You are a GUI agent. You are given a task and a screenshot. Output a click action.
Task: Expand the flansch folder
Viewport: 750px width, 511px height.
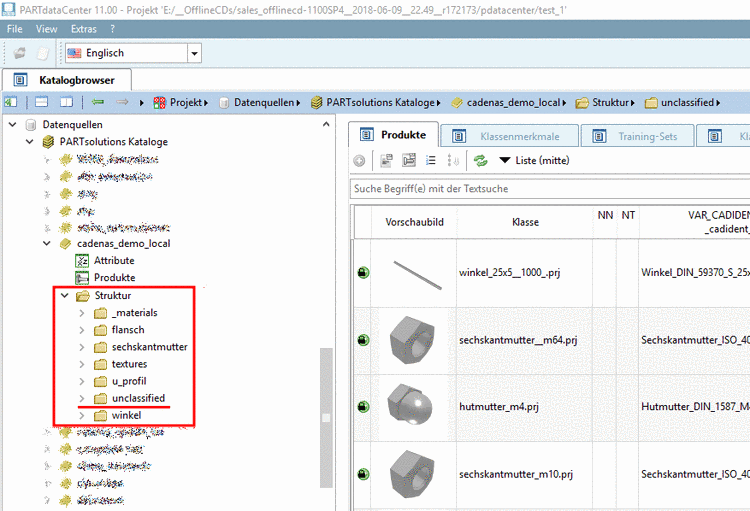click(82, 330)
